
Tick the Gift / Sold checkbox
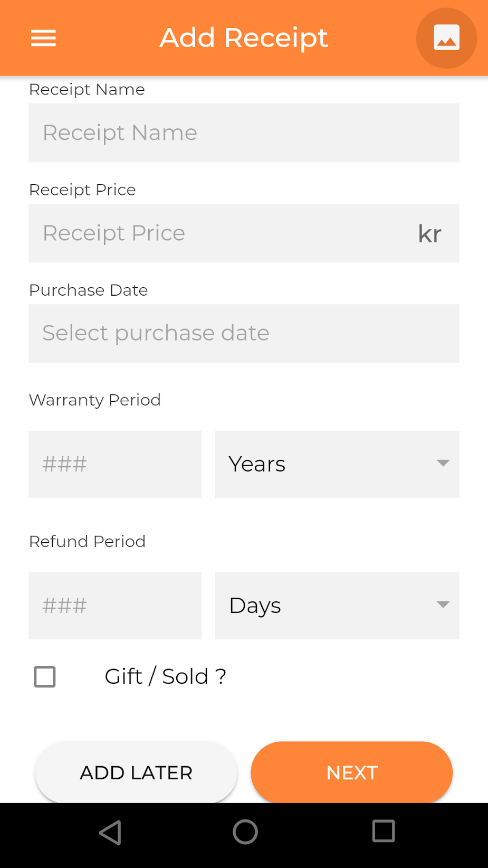click(45, 676)
